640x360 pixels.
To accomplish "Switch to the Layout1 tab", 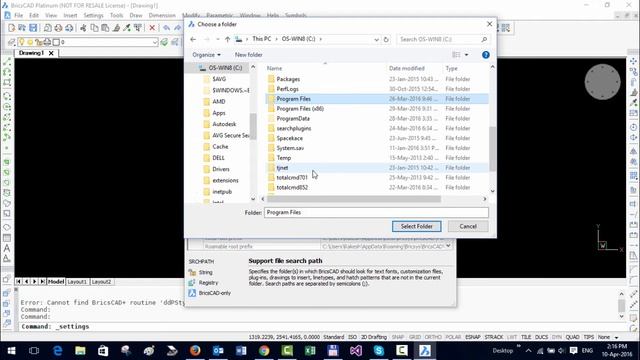I will 77,282.
